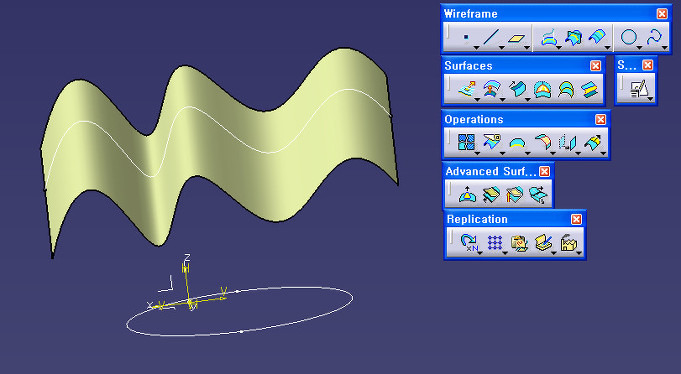Select the Multi-sections Surface tool

coord(566,89)
